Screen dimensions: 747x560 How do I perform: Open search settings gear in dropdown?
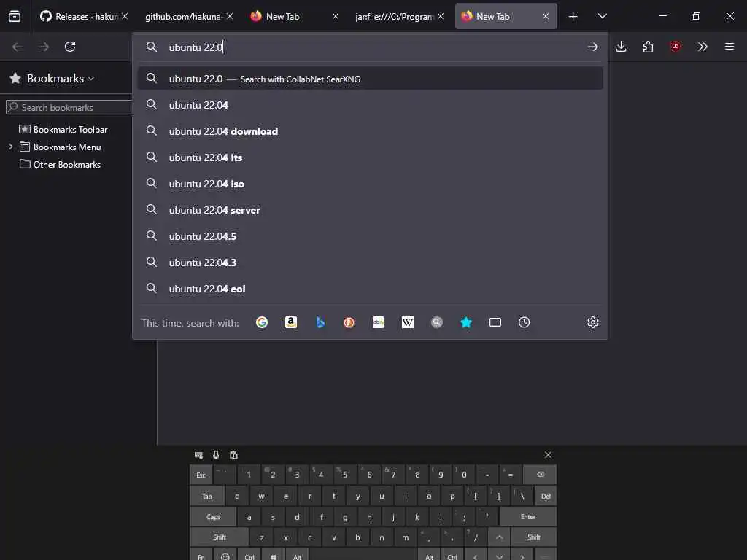point(592,322)
